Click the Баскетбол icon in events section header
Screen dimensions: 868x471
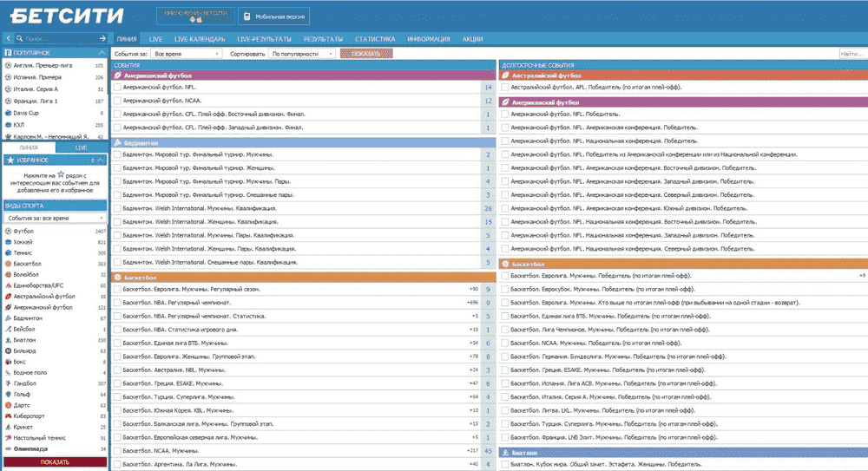point(118,278)
